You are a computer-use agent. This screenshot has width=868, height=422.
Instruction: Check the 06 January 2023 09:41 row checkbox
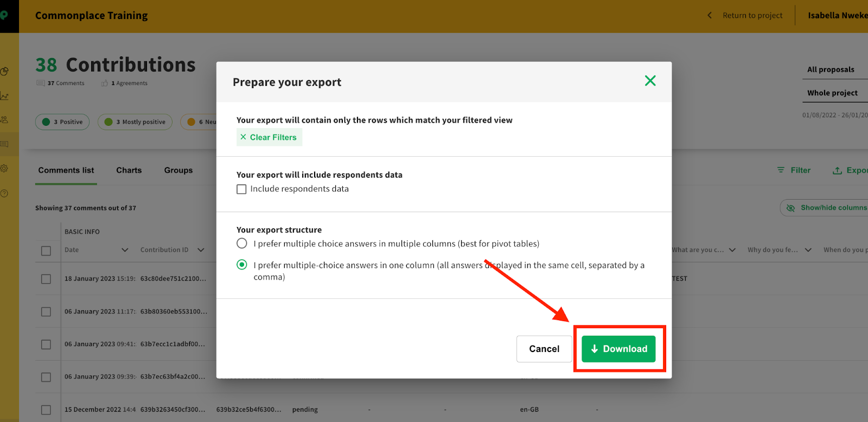(x=46, y=344)
